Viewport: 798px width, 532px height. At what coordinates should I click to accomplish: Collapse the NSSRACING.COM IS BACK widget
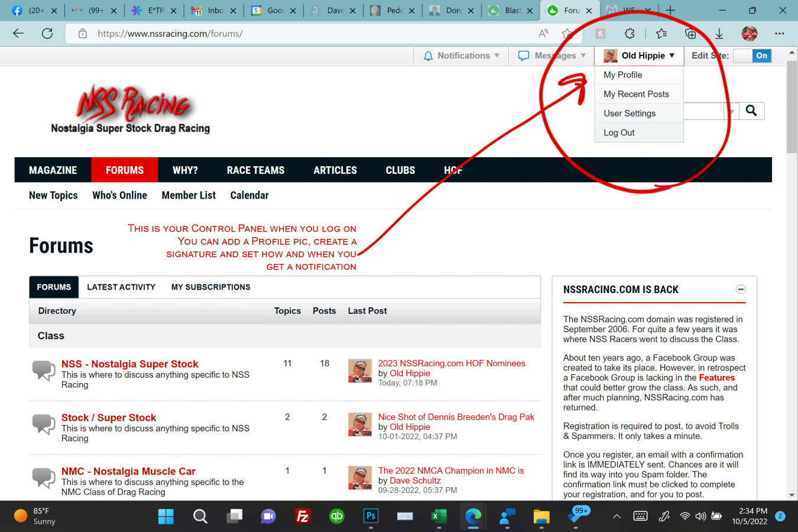click(741, 289)
